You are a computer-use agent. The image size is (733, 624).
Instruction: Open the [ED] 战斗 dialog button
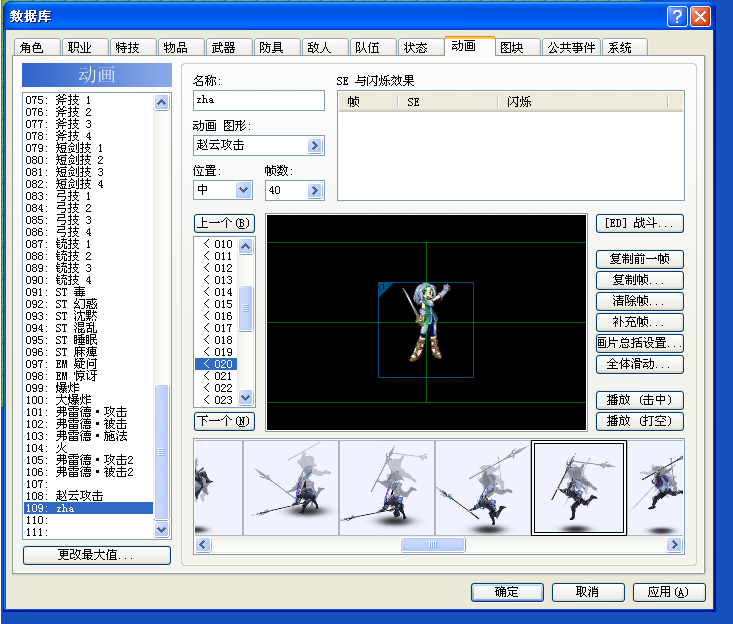coord(640,223)
